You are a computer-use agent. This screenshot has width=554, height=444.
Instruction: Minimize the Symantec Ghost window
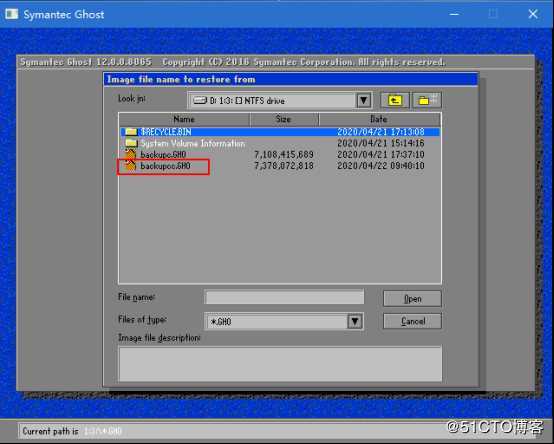pyautogui.click(x=454, y=14)
